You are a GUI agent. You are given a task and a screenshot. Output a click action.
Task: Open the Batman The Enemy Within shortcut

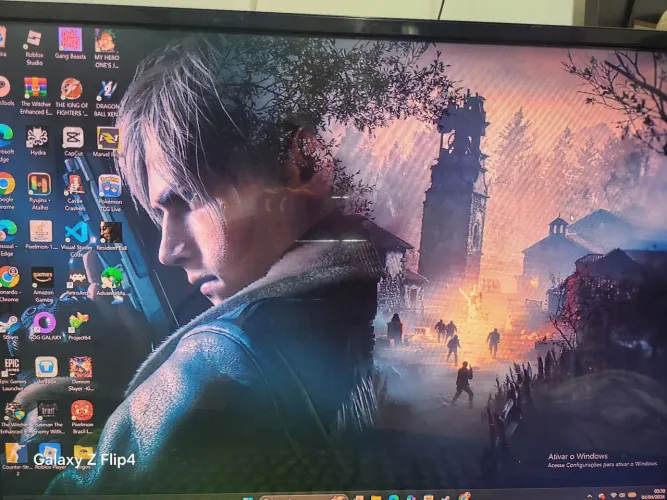tap(47, 417)
